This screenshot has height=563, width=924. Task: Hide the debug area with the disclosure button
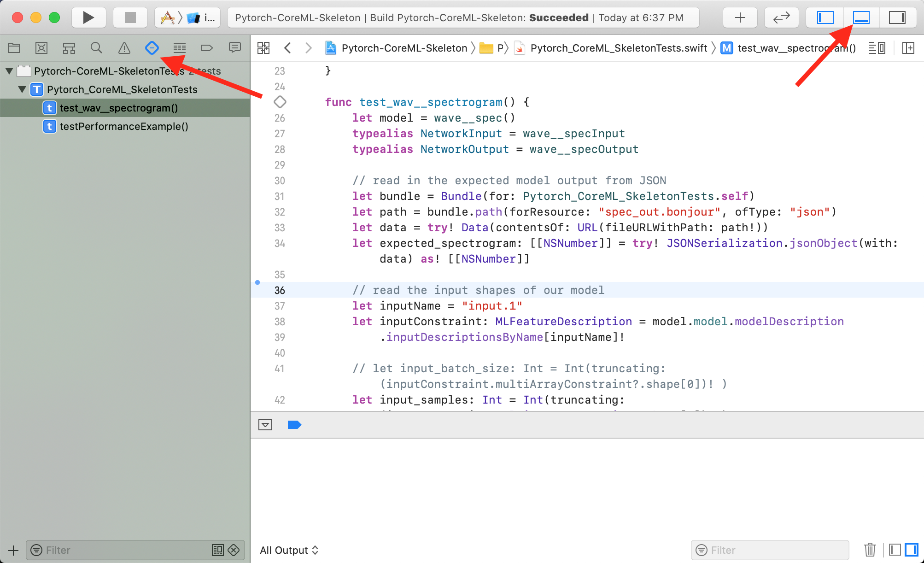point(265,425)
